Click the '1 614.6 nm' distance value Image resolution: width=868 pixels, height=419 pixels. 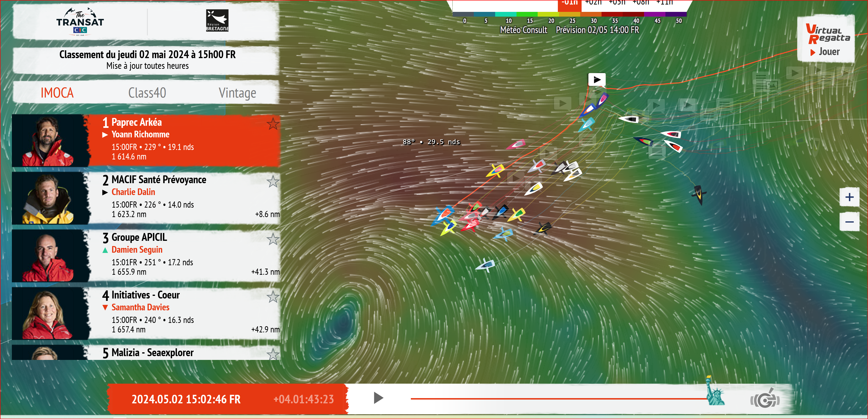129,157
